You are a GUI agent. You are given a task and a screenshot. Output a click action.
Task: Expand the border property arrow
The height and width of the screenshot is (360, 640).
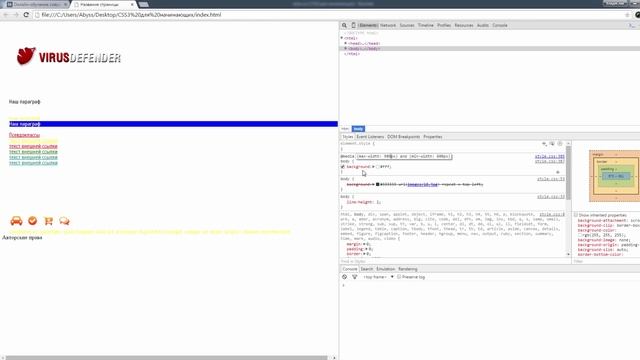tap(364, 254)
